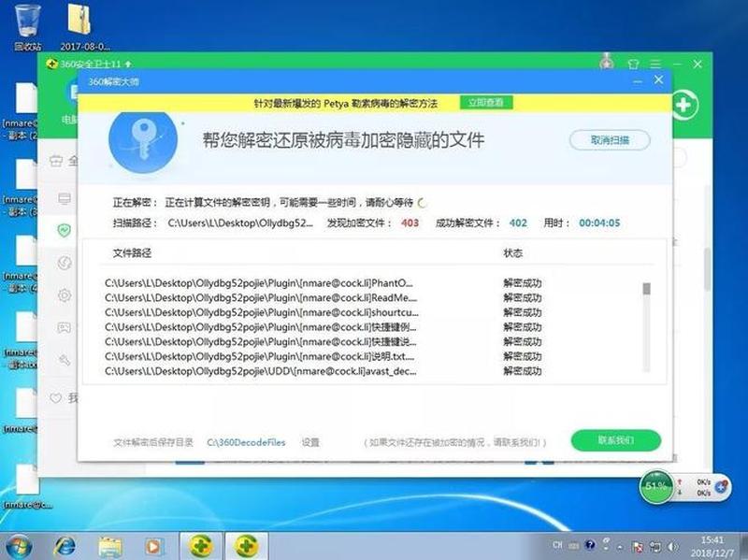Select the 说明.txt file row
This screenshot has height=560, width=748.
(323, 357)
